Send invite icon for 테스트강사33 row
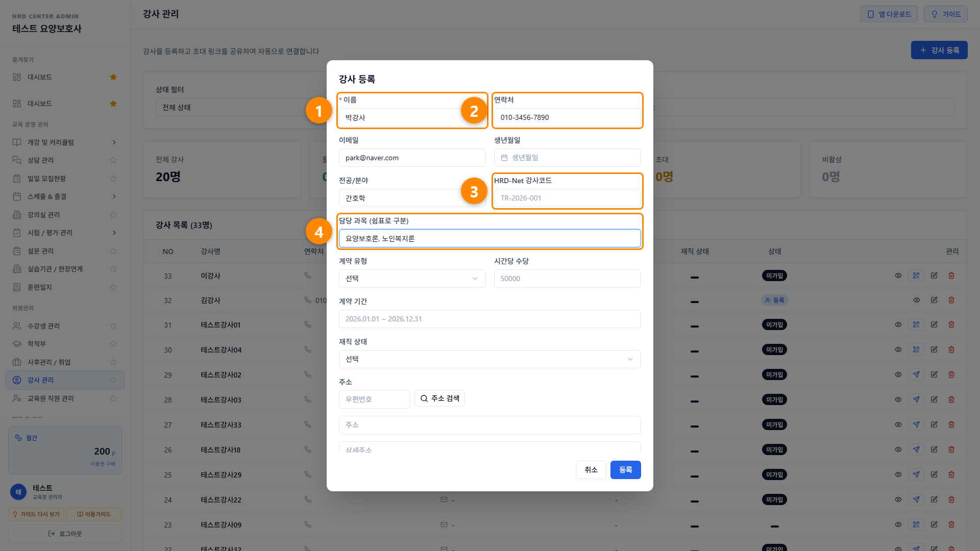This screenshot has height=551, width=980. click(x=916, y=424)
